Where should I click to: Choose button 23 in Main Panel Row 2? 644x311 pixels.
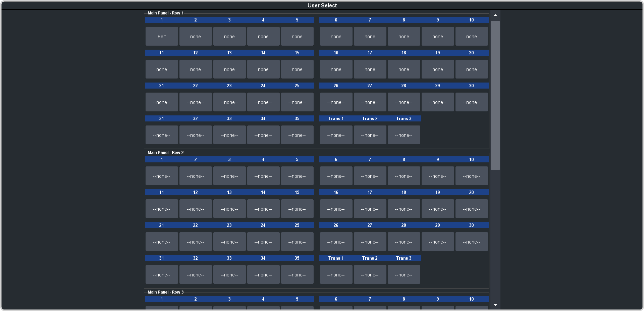click(229, 242)
